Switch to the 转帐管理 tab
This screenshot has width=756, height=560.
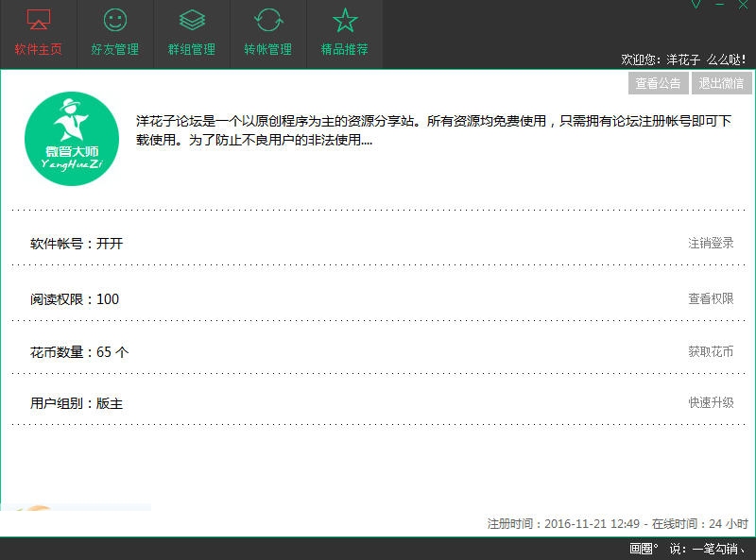[x=267, y=33]
